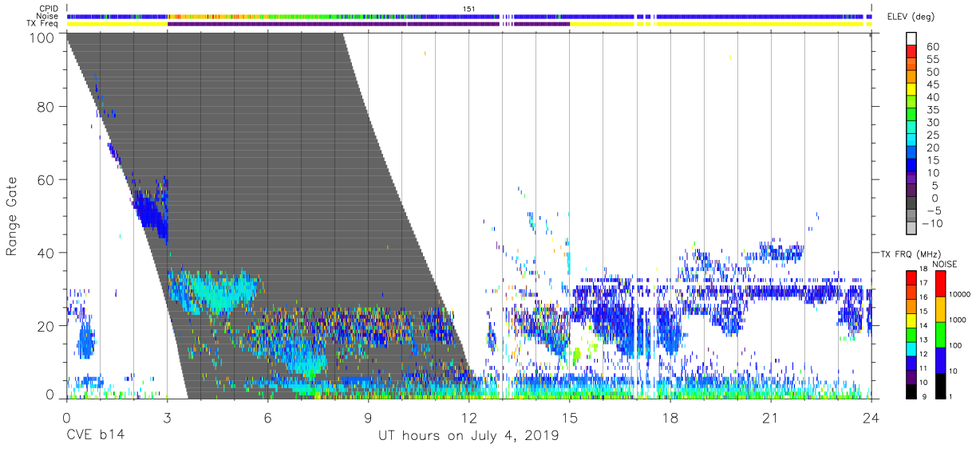Click the NOISE legend value 1
Image resolution: width=980 pixels, height=452 pixels.
pyautogui.click(x=950, y=396)
